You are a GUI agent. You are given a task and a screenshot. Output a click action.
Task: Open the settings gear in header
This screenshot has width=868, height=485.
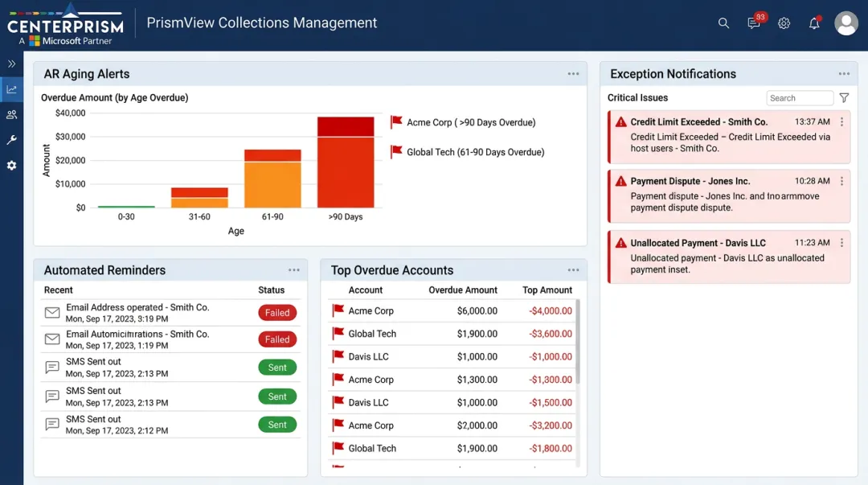click(x=784, y=23)
